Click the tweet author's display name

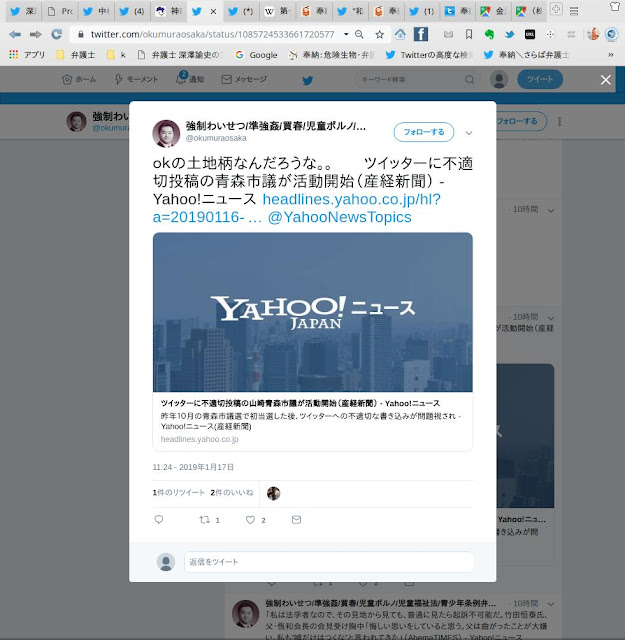point(276,126)
